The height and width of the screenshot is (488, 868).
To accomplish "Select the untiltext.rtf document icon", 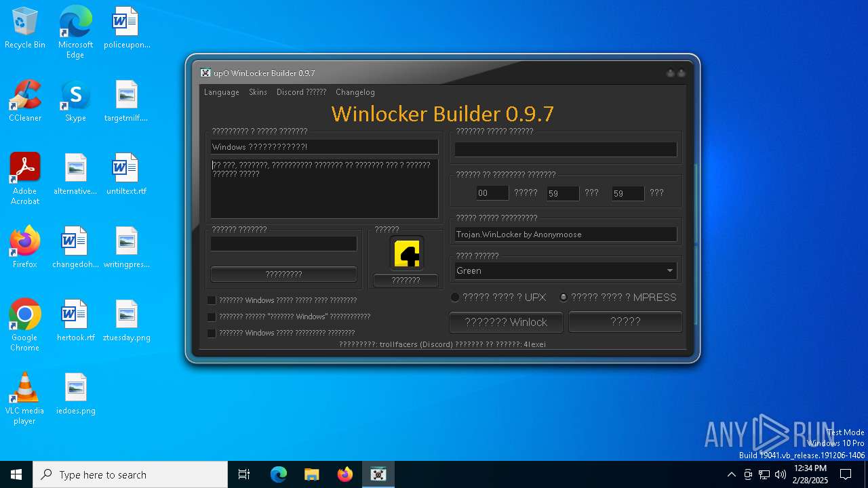I will coord(127,174).
